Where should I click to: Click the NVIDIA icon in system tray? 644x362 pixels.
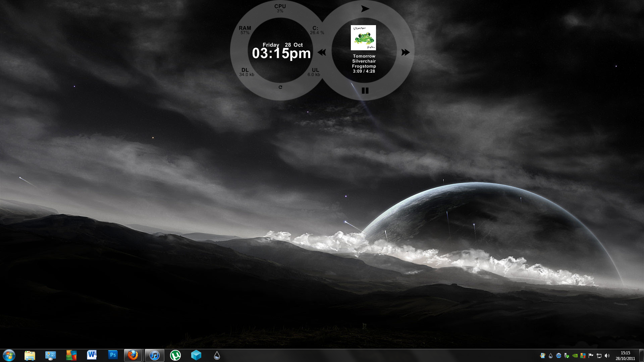coord(575,356)
